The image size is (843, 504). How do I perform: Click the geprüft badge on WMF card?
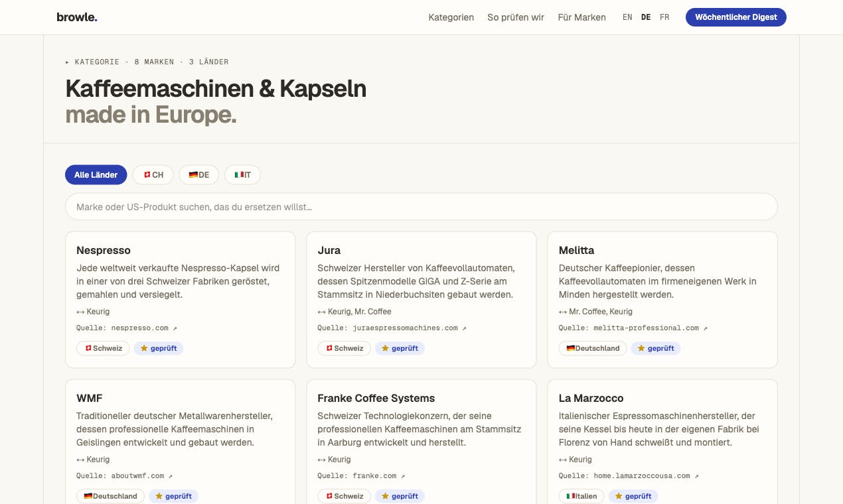[174, 496]
